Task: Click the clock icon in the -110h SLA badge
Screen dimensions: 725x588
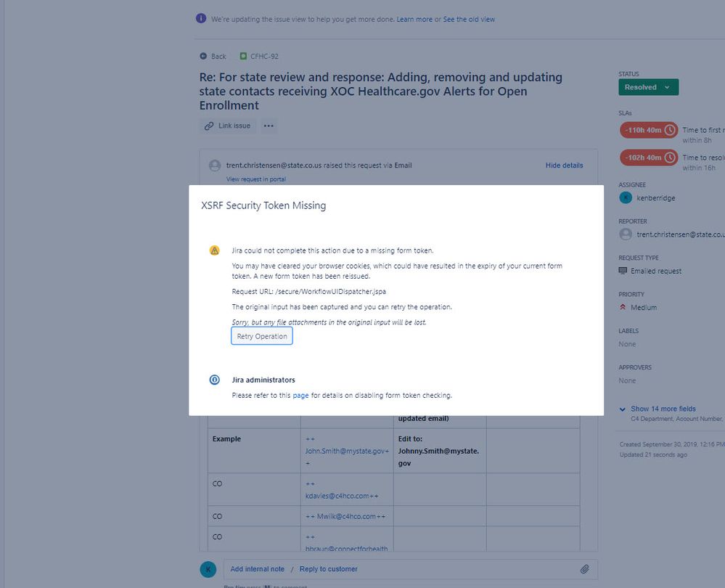Action: pyautogui.click(x=670, y=131)
